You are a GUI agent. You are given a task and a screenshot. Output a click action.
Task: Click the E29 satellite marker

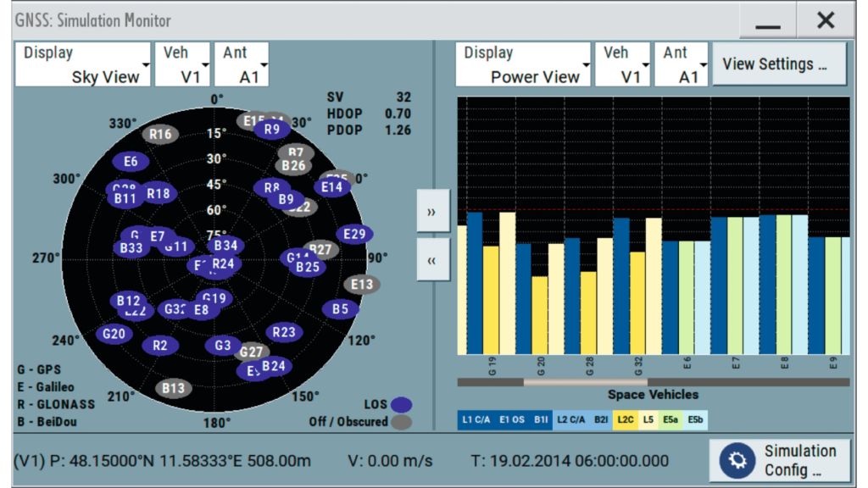[x=355, y=235]
